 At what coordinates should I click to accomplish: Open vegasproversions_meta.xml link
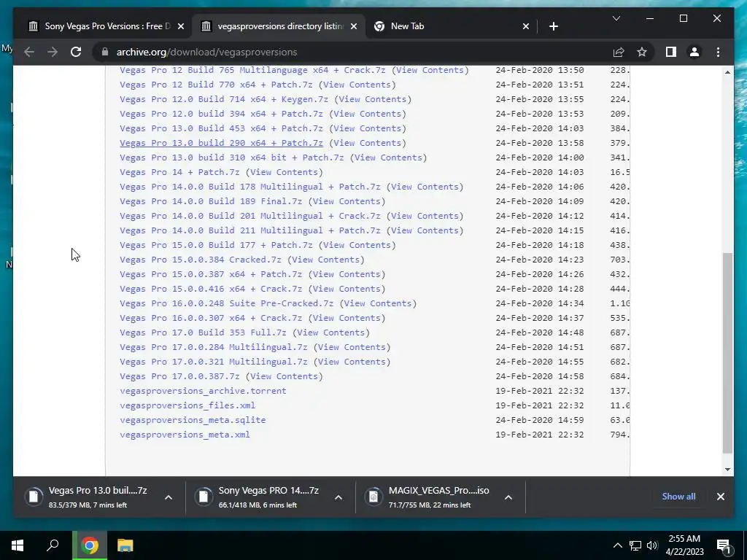pyautogui.click(x=185, y=435)
